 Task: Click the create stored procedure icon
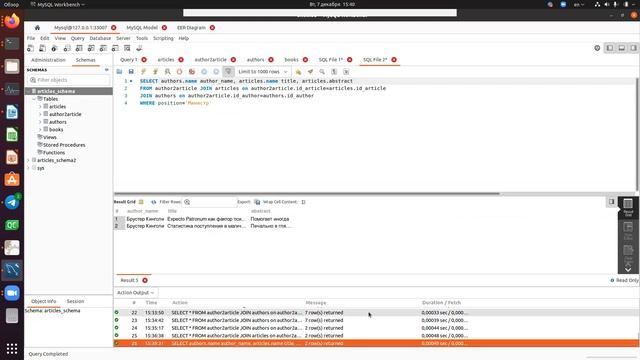pos(103,48)
